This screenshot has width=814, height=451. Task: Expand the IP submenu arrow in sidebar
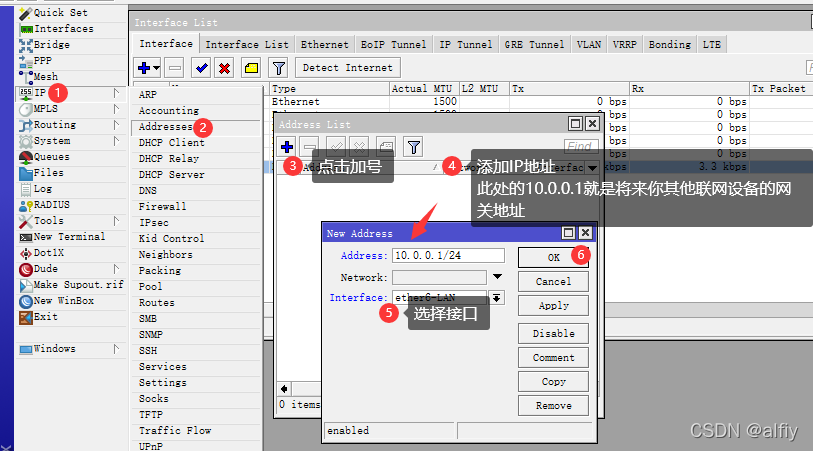coord(116,93)
